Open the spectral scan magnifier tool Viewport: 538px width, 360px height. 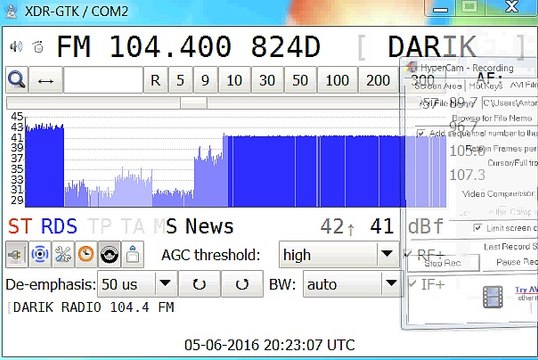[17, 80]
